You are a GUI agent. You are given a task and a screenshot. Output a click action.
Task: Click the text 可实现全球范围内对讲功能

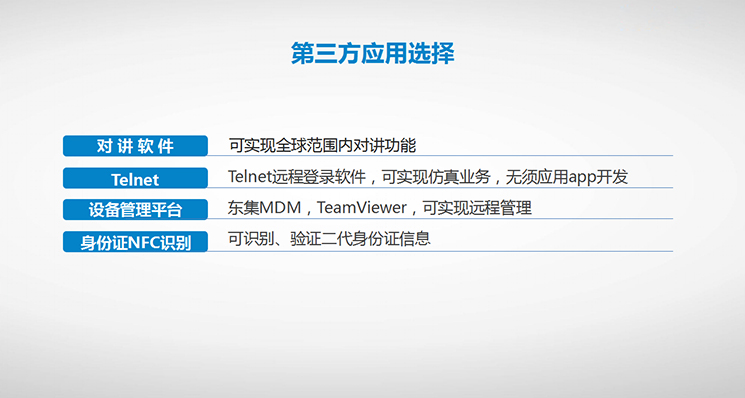coord(322,145)
